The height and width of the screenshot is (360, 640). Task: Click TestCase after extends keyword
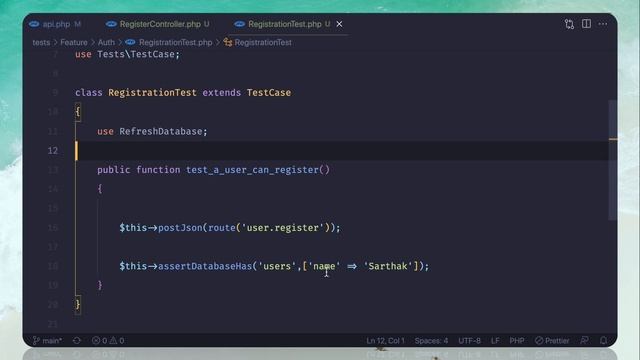pos(269,93)
